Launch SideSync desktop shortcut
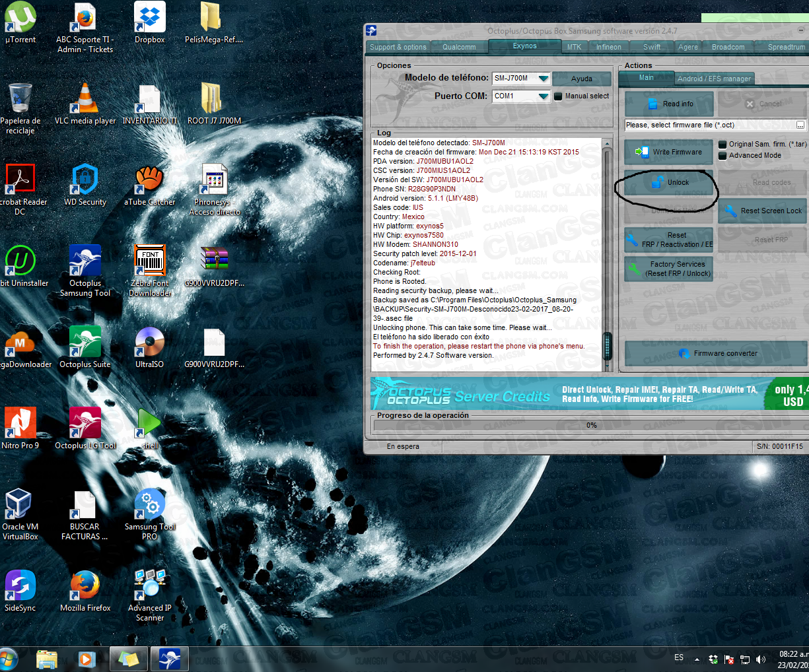This screenshot has width=809, height=672. (20, 591)
